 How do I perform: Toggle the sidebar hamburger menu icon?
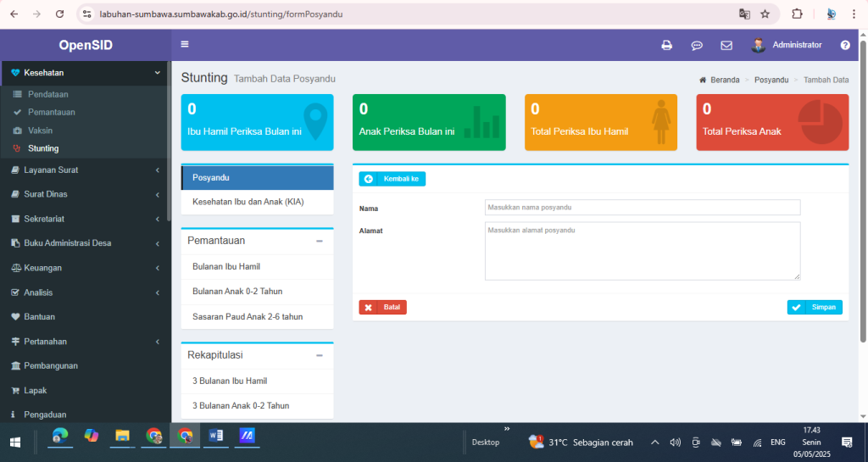coord(185,44)
